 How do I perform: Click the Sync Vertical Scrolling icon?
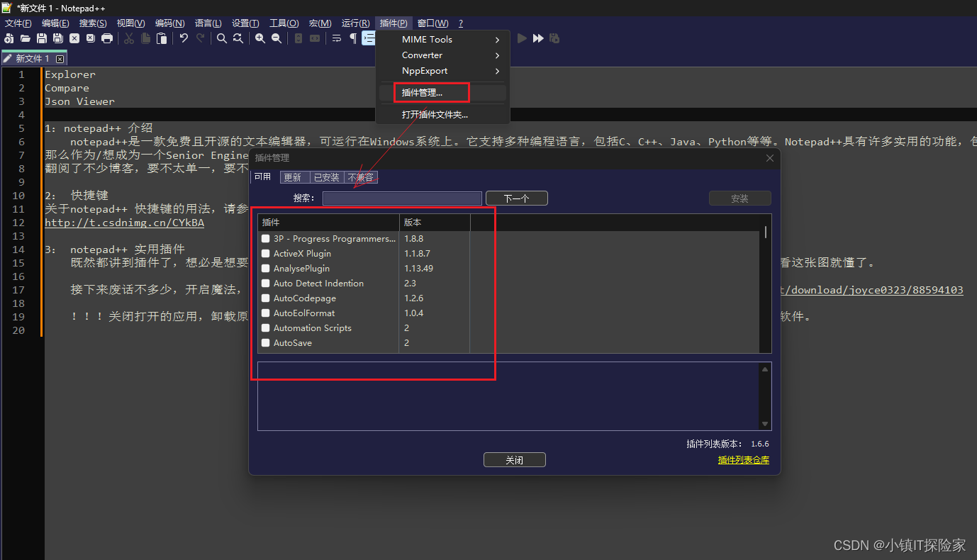pyautogui.click(x=298, y=38)
